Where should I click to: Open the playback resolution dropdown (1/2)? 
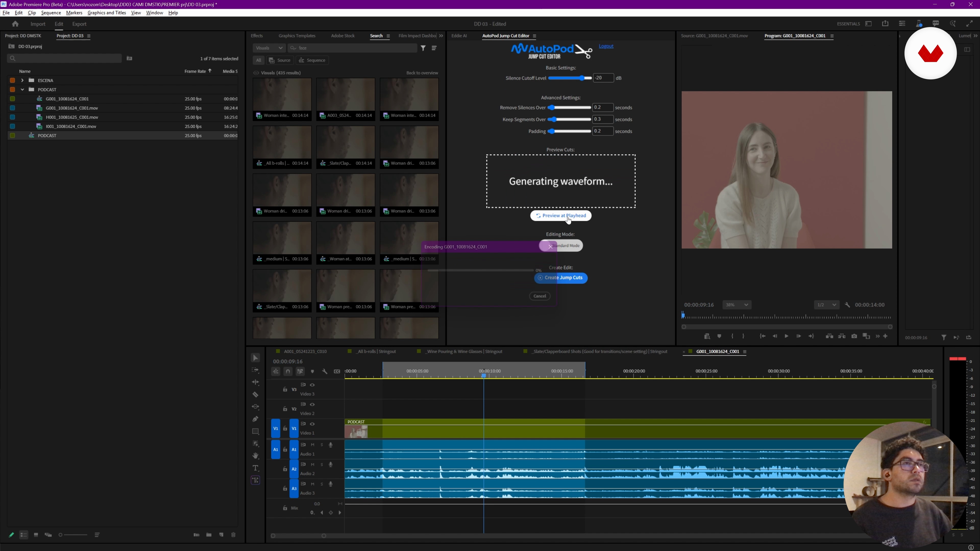(826, 305)
